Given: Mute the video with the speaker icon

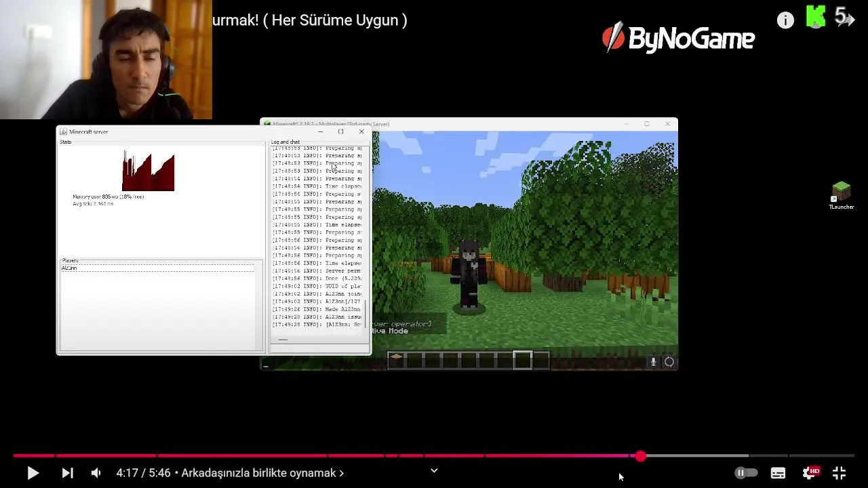Looking at the screenshot, I should 96,473.
